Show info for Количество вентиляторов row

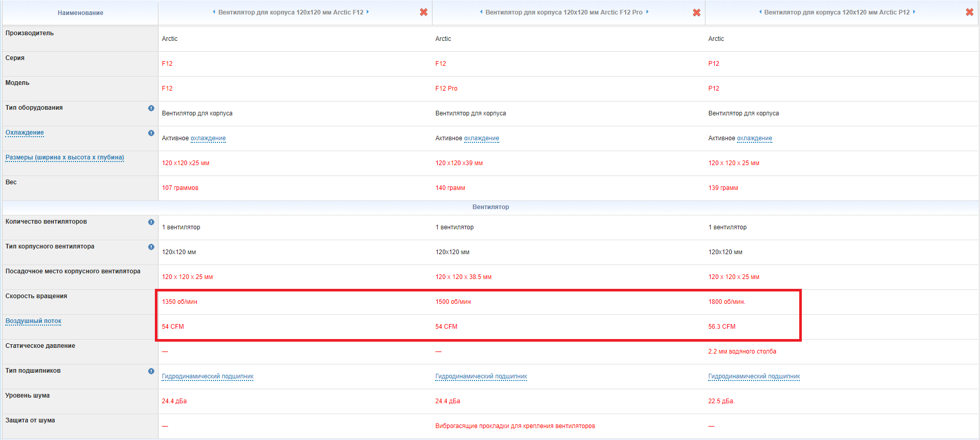pyautogui.click(x=151, y=222)
